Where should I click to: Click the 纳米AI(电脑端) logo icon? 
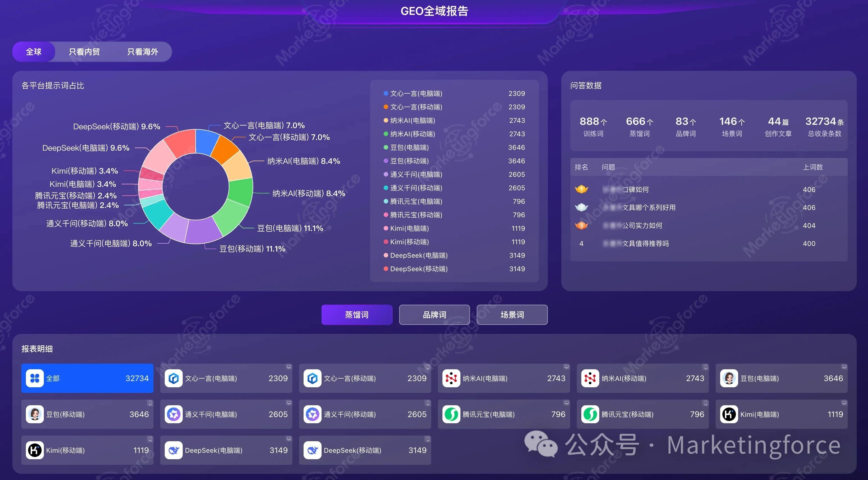click(x=451, y=378)
